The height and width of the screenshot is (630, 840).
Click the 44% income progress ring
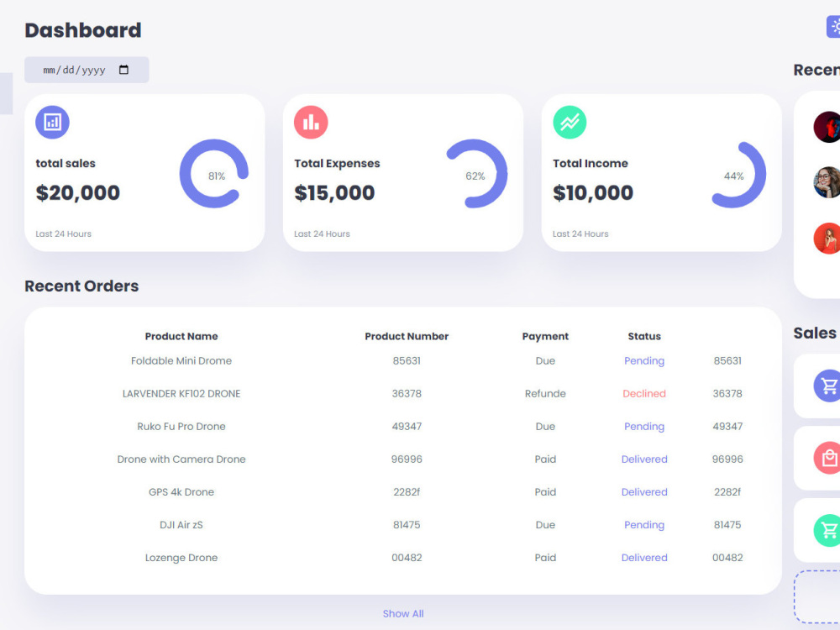[737, 174]
